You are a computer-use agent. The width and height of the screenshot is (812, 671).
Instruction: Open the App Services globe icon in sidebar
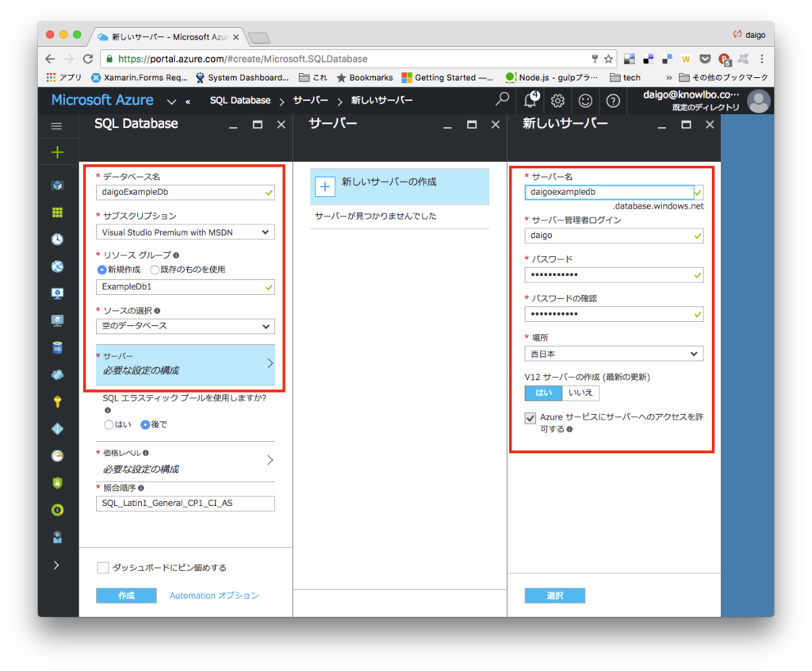57,266
